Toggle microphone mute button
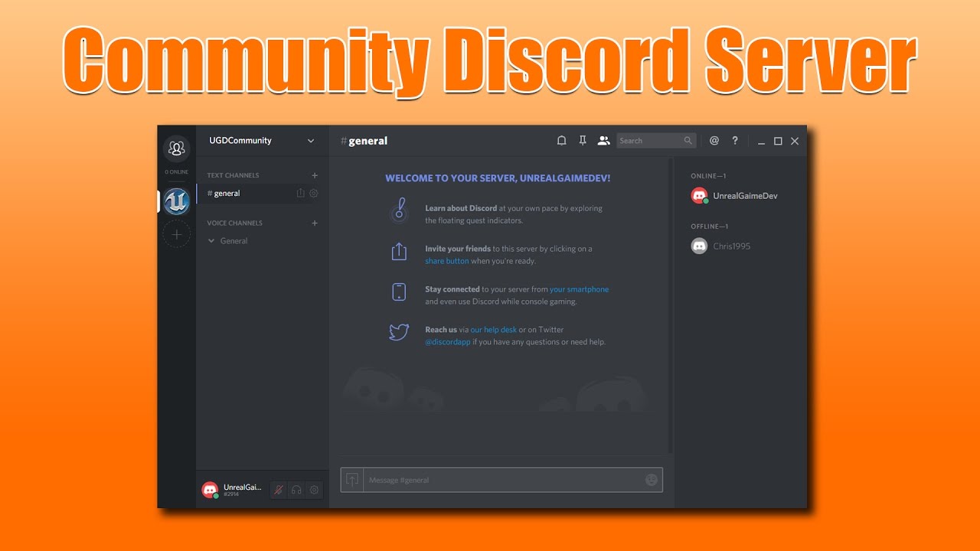The image size is (980, 551). pos(279,490)
